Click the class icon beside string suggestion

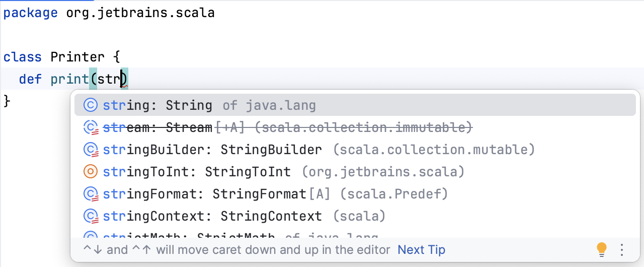coord(90,105)
